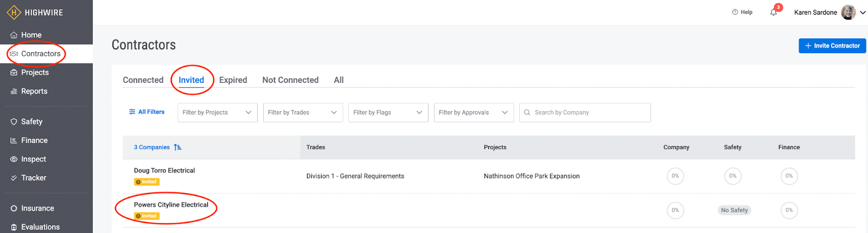Open the All Filters panel

[146, 112]
